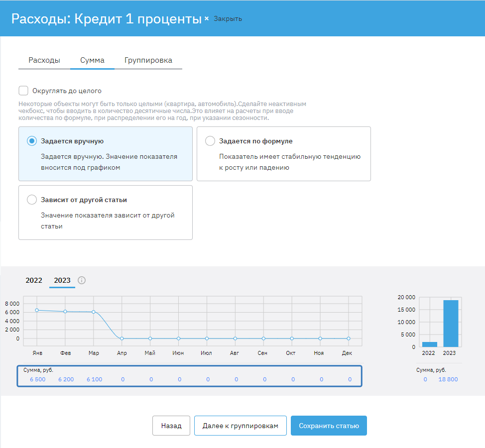Screen dimensions: 485x448
Task: Click the 'Дек' month label under chart
Action: pyautogui.click(x=347, y=353)
